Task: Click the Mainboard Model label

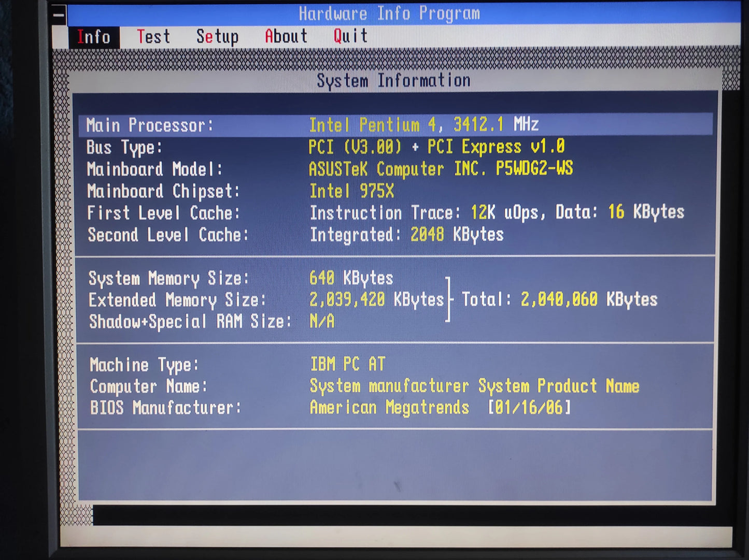Action: (155, 169)
